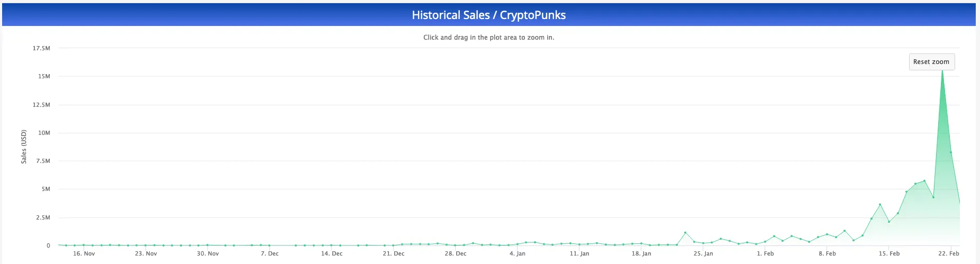Select the 18. Jan date label
Viewport: 980px width, 264px height.
pos(641,254)
